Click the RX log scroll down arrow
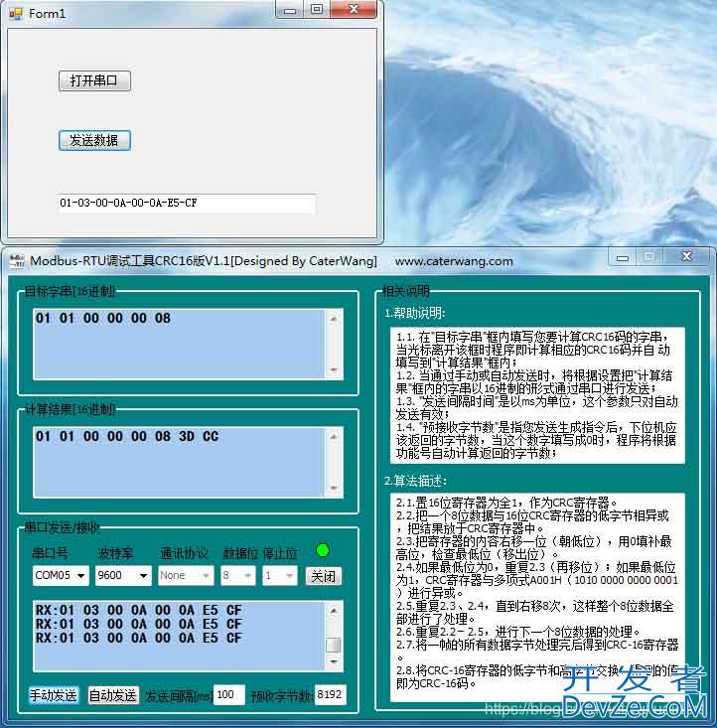The width and height of the screenshot is (717, 728). point(334,661)
